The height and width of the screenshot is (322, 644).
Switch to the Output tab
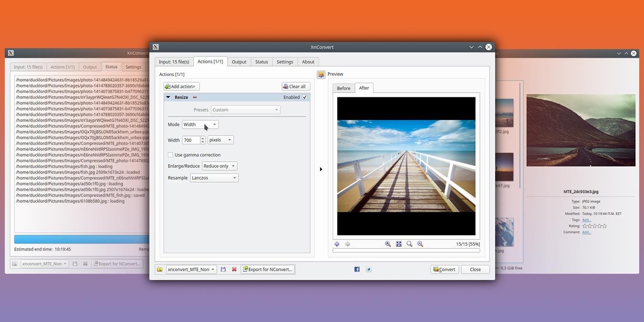[239, 62]
